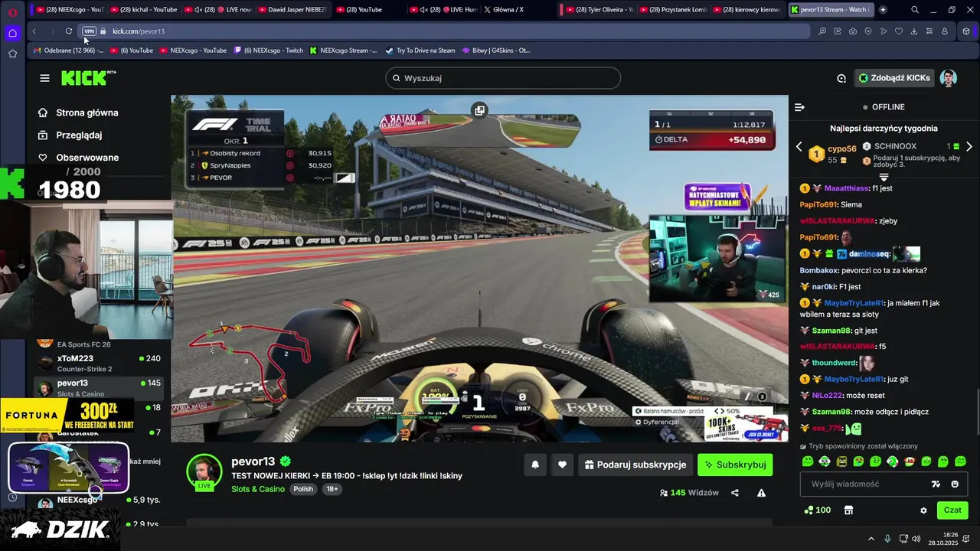Image resolution: width=980 pixels, height=551 pixels.
Task: Open browser extensions cube icon
Action: point(966,31)
